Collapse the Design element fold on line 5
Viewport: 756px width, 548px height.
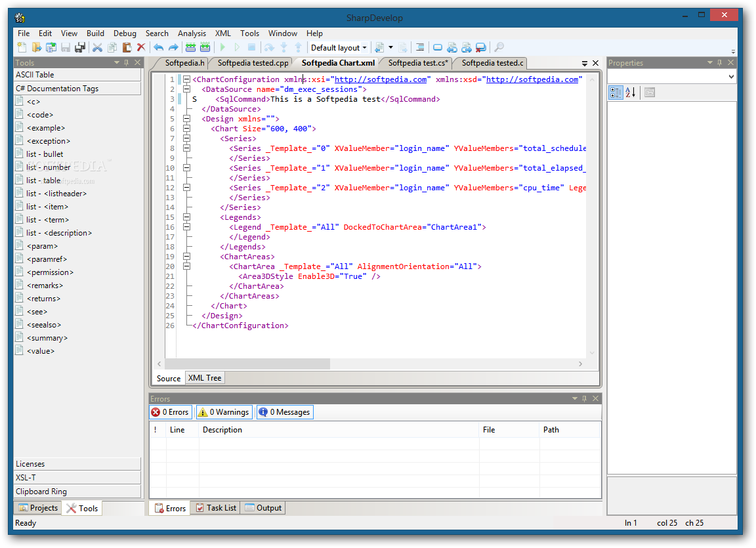point(186,119)
